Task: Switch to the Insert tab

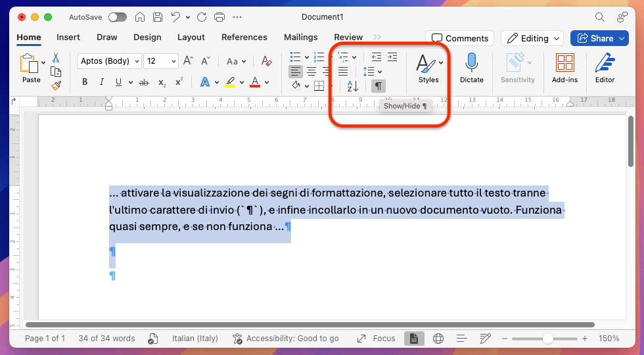Action: point(68,37)
